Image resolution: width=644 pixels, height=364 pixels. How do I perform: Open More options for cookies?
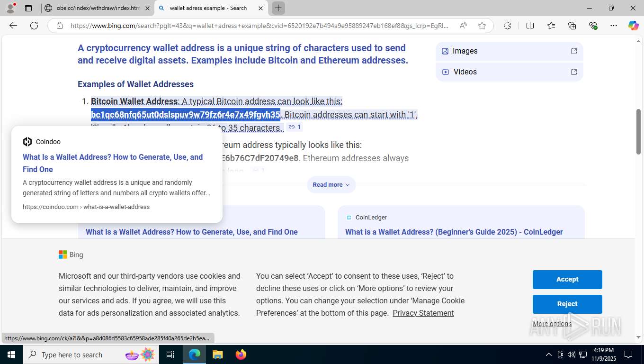(552, 324)
